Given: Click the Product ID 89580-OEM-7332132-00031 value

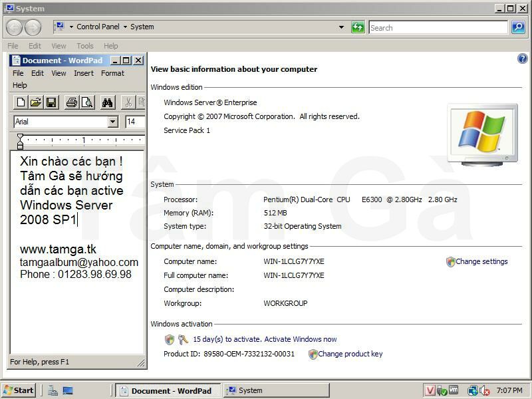Looking at the screenshot, I should tap(249, 354).
